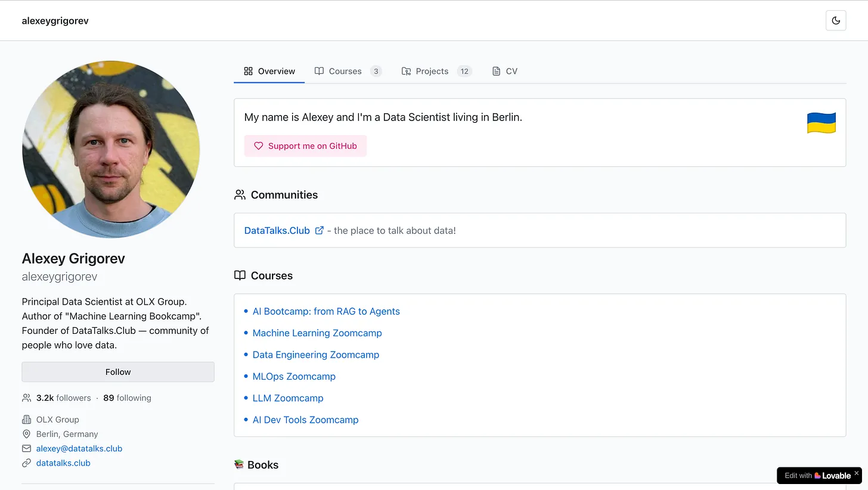Click the books emoji next to the Books heading
868x490 pixels.
[x=239, y=464]
